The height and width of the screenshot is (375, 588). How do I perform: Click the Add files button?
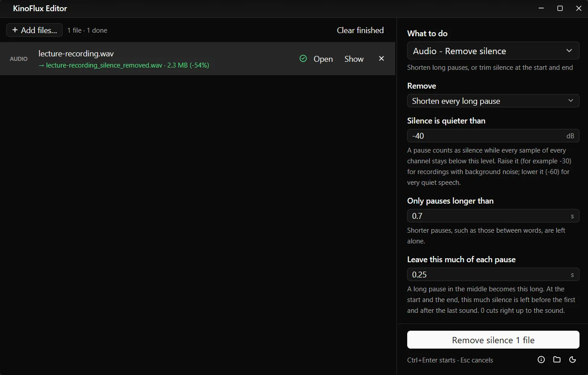(34, 30)
